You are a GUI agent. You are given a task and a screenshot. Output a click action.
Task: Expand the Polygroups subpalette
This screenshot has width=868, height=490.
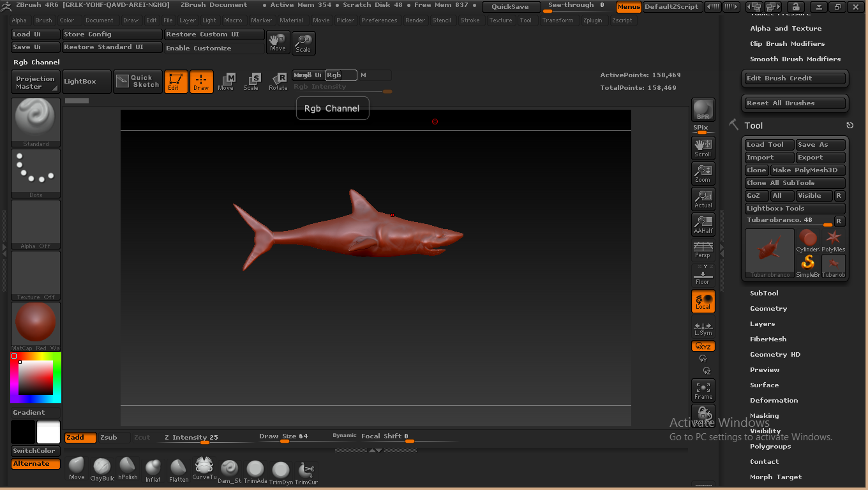pyautogui.click(x=770, y=447)
